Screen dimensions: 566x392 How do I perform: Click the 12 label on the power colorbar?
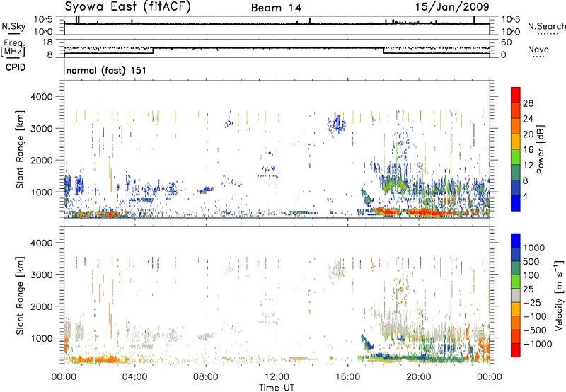coord(528,166)
